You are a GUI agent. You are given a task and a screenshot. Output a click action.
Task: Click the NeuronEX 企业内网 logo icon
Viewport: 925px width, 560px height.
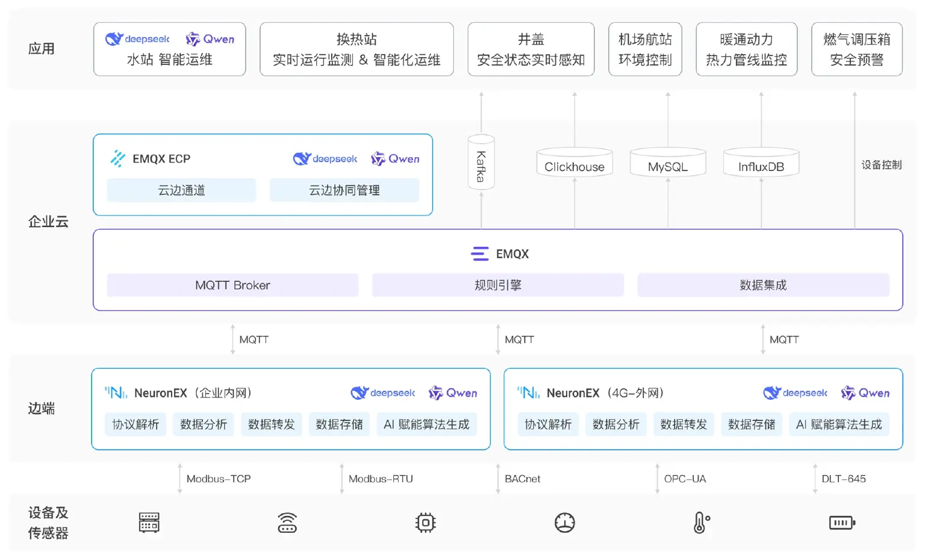tap(116, 393)
